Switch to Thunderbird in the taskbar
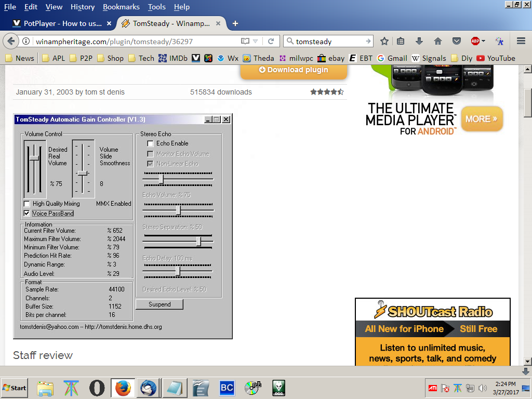Viewport: 532px width, 399px height. click(x=148, y=388)
